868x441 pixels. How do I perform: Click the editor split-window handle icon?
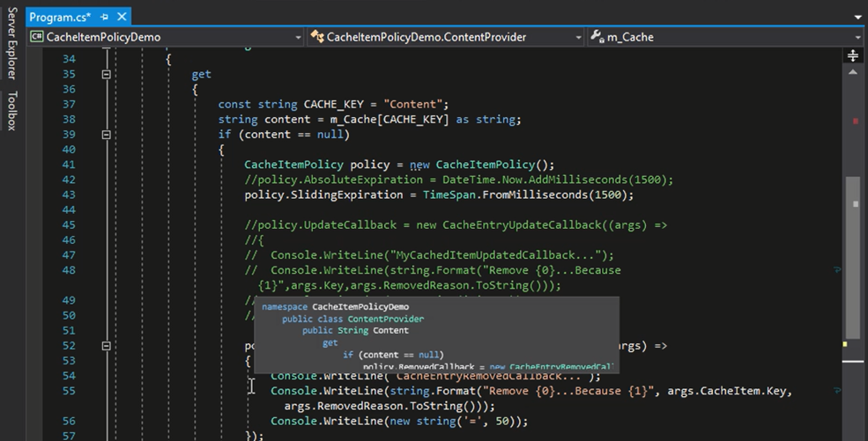852,55
